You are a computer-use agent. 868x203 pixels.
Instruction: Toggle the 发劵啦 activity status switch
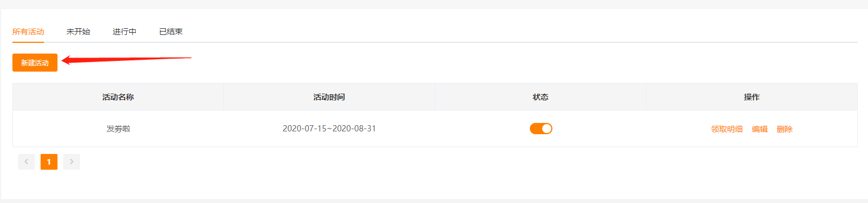541,129
